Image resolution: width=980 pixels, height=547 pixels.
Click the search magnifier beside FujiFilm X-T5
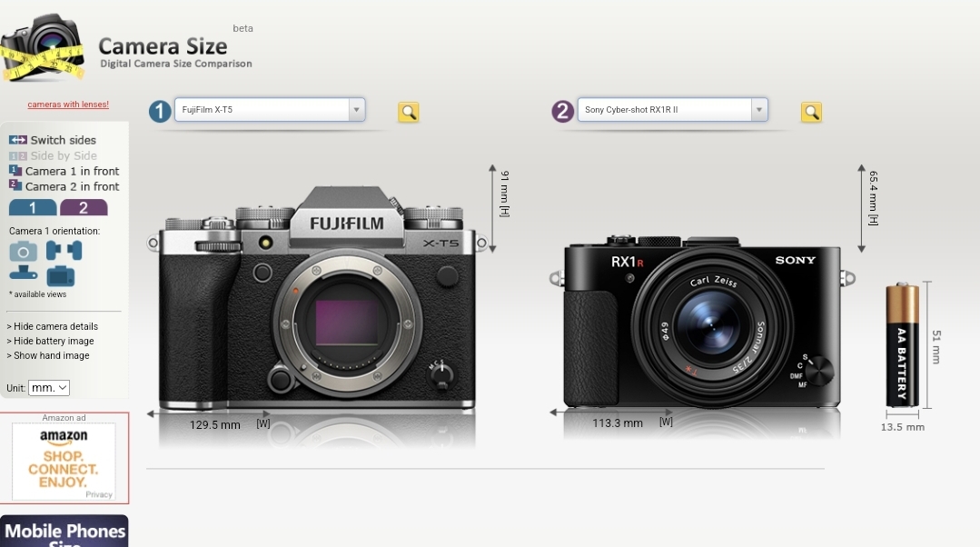tap(408, 112)
